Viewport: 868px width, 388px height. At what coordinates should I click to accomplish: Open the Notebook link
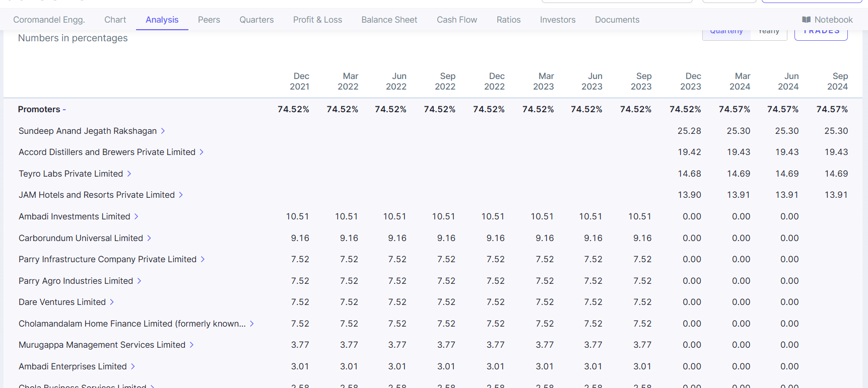pyautogui.click(x=827, y=20)
